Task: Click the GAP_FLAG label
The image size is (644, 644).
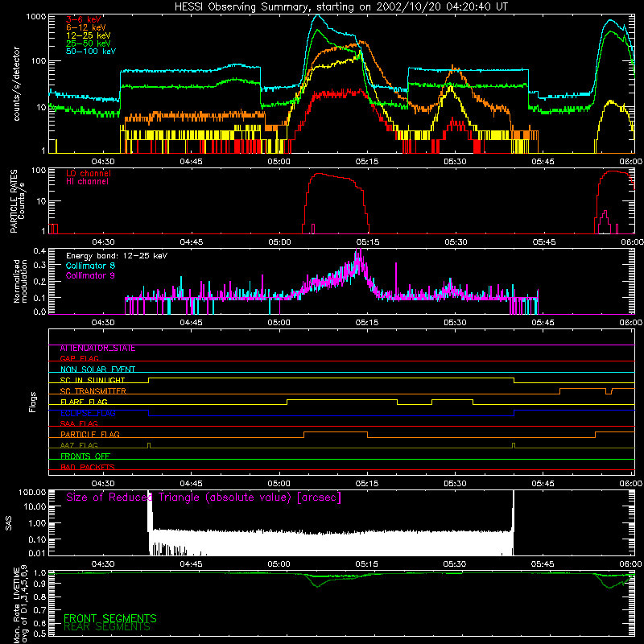Action: [79, 358]
